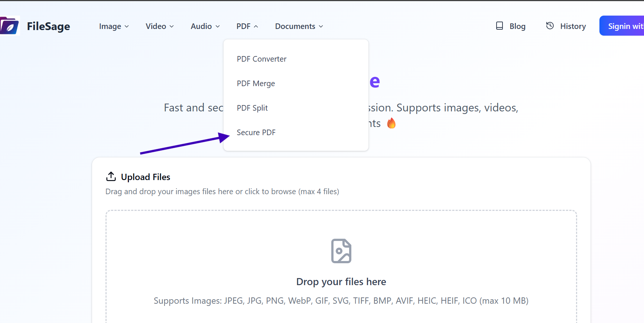Open the Image dropdown menu
Screen dimensions: 644x323
[x=114, y=26]
